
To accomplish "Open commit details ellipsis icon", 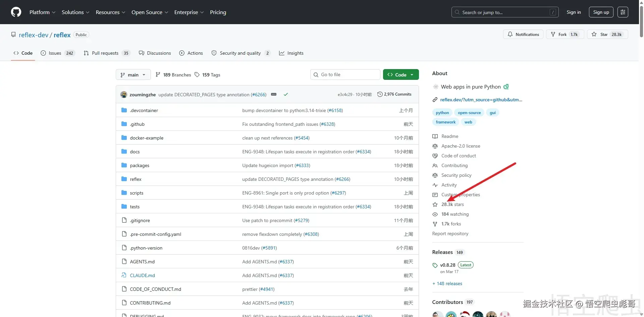I will tap(274, 95).
